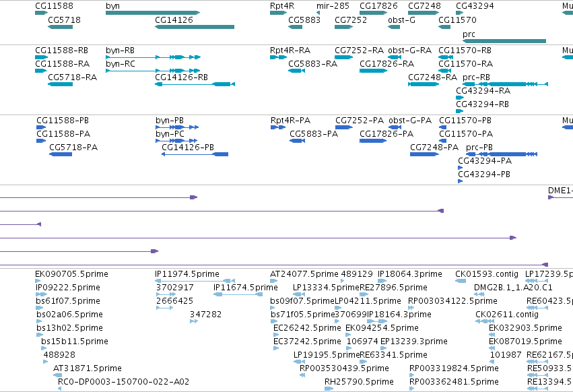
Task: Select the CG7248 gene label
Action: (x=424, y=6)
